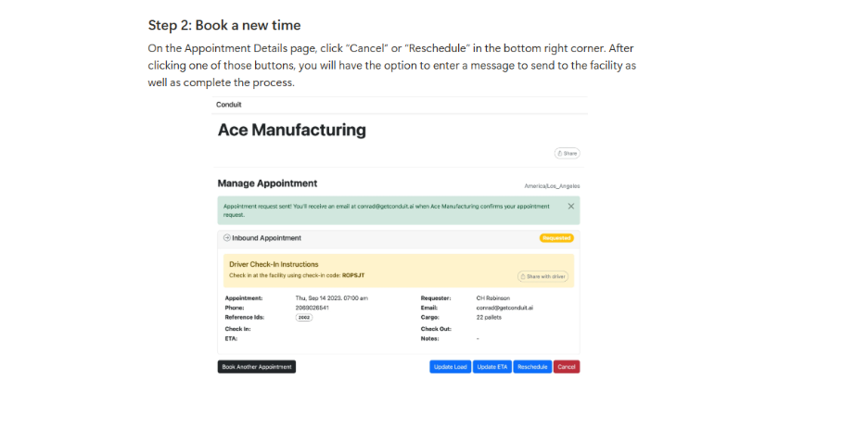Dismiss the appointment request sent alert
Screen dimensions: 868x442
[570, 206]
